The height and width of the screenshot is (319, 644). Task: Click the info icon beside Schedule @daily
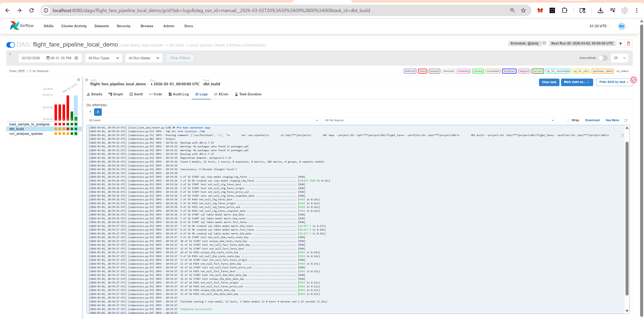coord(545,43)
